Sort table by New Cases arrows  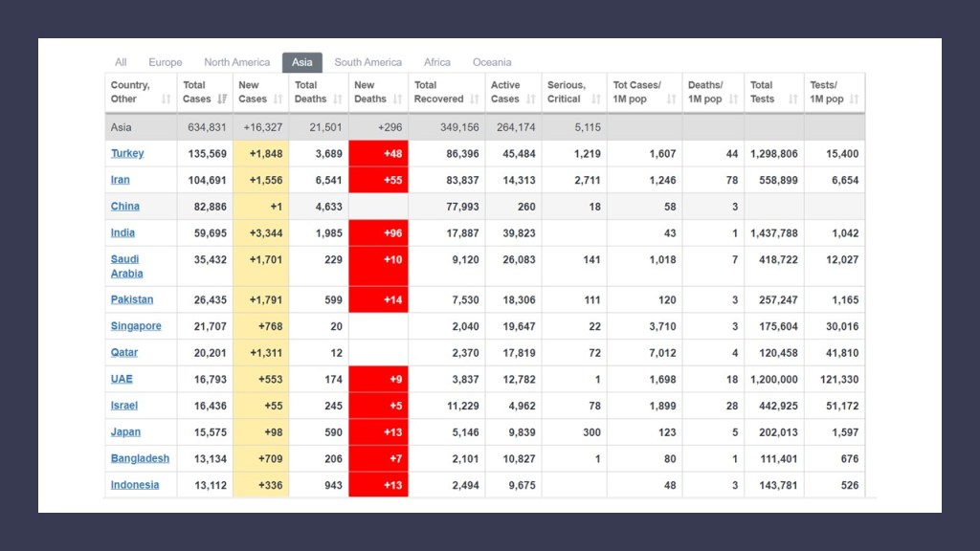tap(278, 99)
